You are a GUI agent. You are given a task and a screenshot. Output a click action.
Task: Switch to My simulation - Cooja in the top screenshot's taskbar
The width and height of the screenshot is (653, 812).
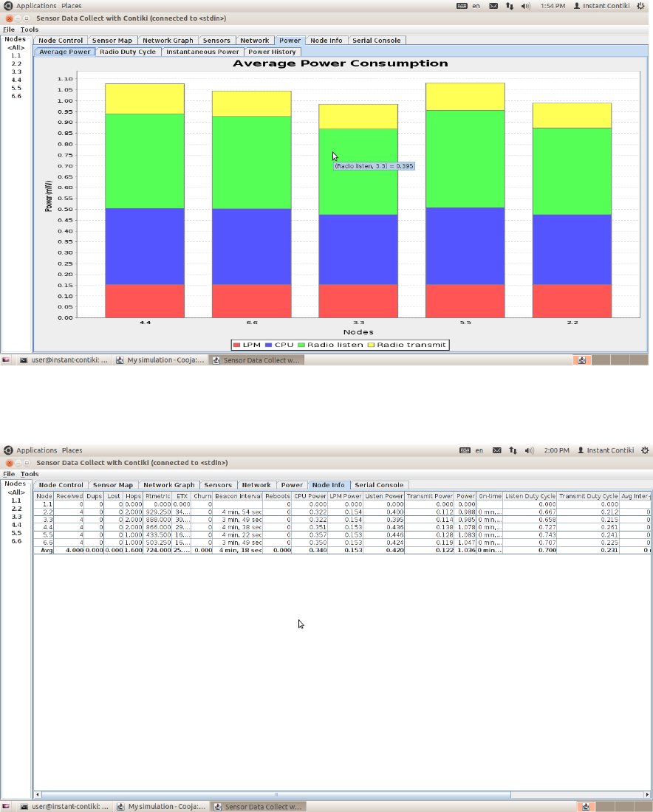coord(160,360)
